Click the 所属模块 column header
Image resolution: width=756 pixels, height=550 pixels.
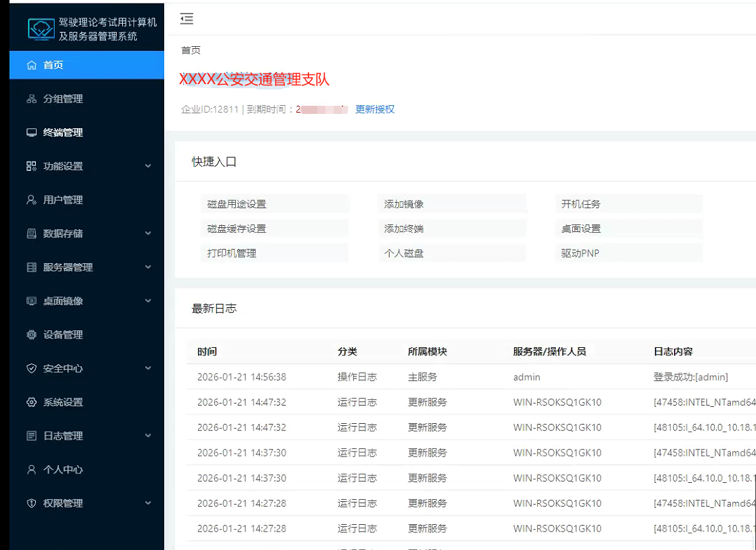click(x=427, y=352)
